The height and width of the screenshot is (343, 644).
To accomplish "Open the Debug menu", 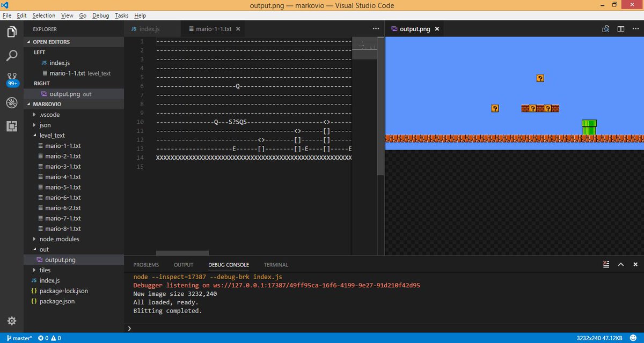I will tap(100, 16).
